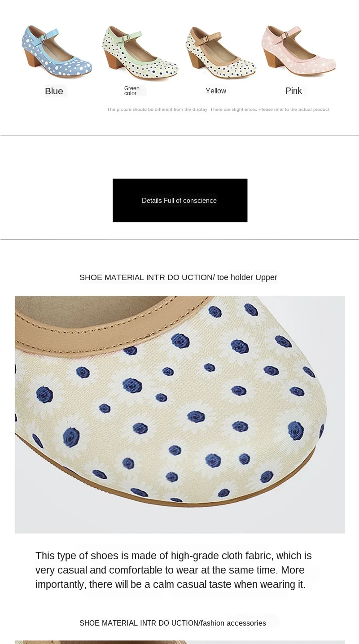359x644 pixels.
Task: Click the partial image below fashion accessories heading
Action: point(180,642)
